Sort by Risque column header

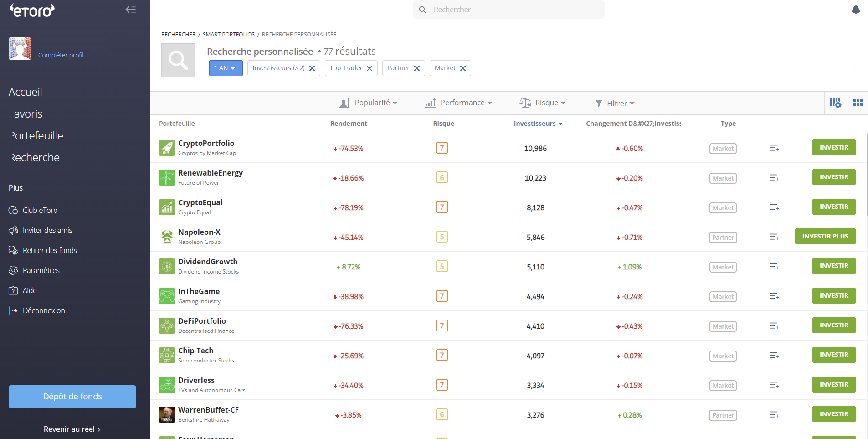pos(443,124)
